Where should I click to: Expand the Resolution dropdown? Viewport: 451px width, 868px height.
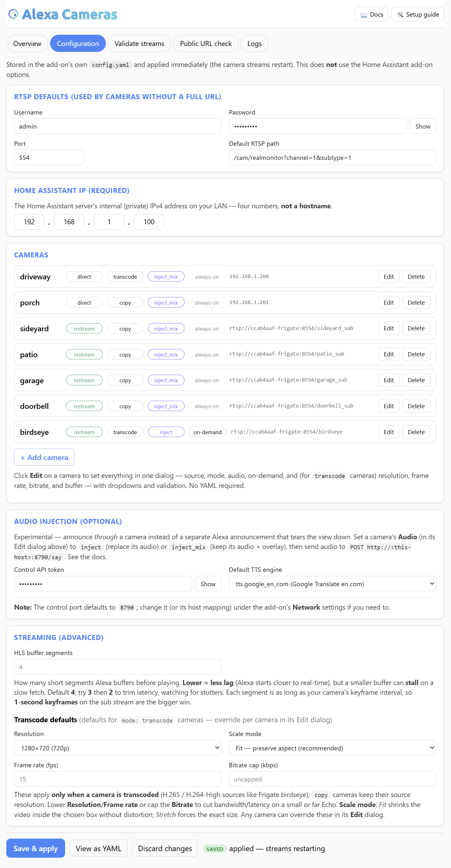coord(117,748)
